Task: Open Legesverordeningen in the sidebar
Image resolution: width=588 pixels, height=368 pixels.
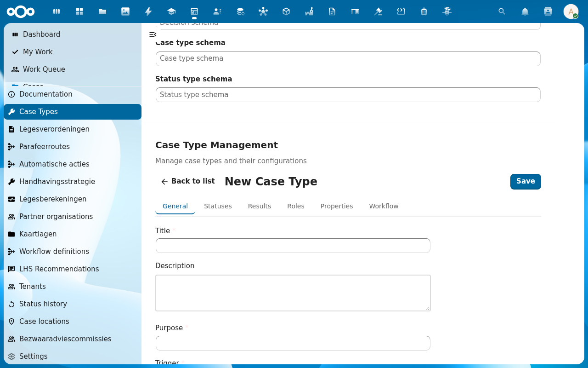Action: [x=73, y=129]
